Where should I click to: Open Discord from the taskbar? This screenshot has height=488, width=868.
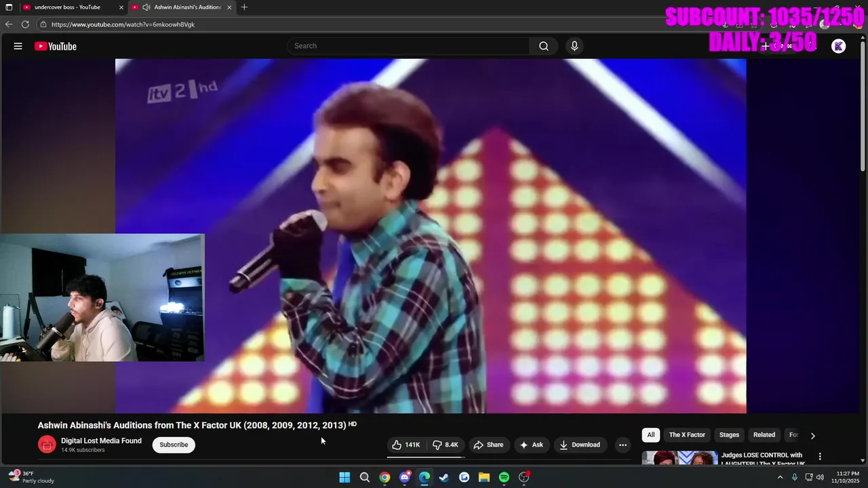tap(405, 477)
